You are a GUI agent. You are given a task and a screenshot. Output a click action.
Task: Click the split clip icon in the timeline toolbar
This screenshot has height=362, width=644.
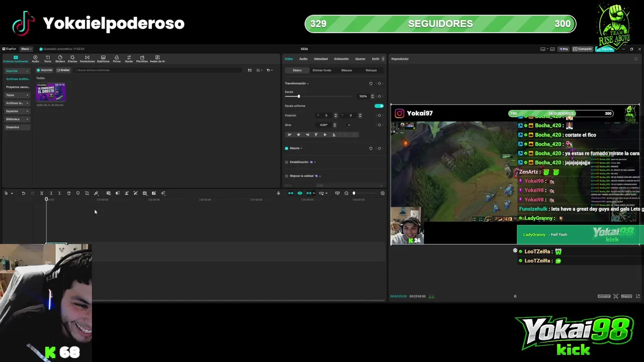coord(42,193)
